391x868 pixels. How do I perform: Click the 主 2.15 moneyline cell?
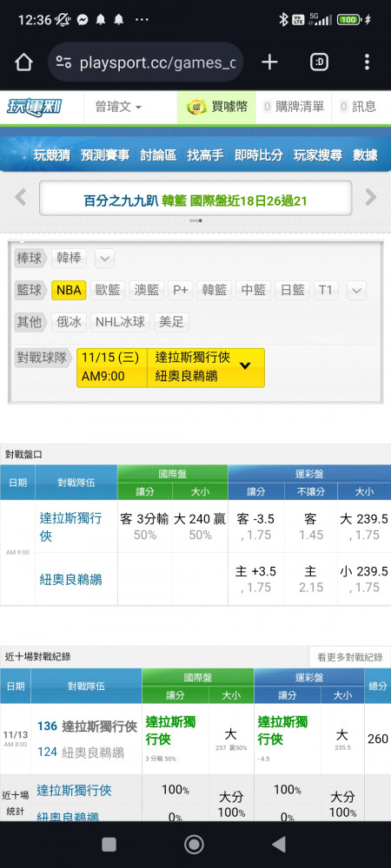(x=311, y=579)
